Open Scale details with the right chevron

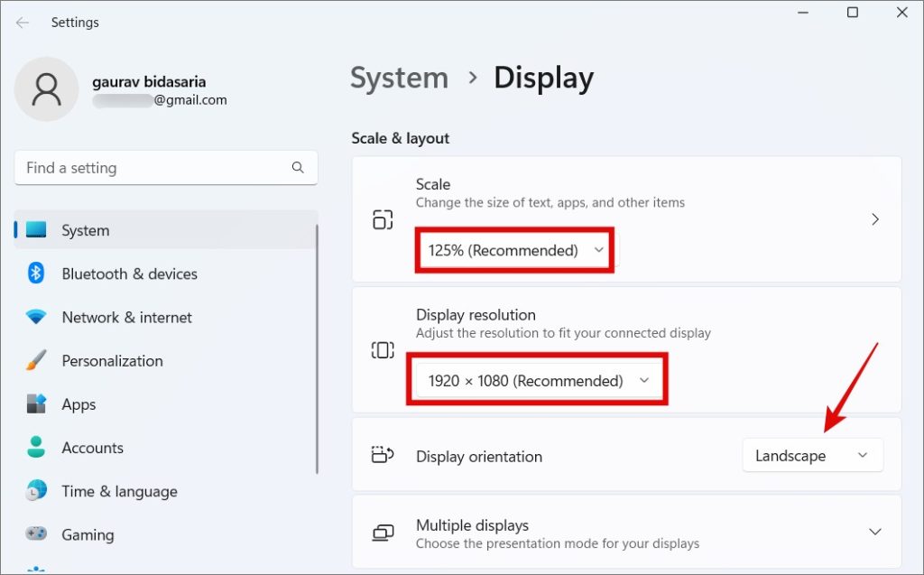[875, 219]
